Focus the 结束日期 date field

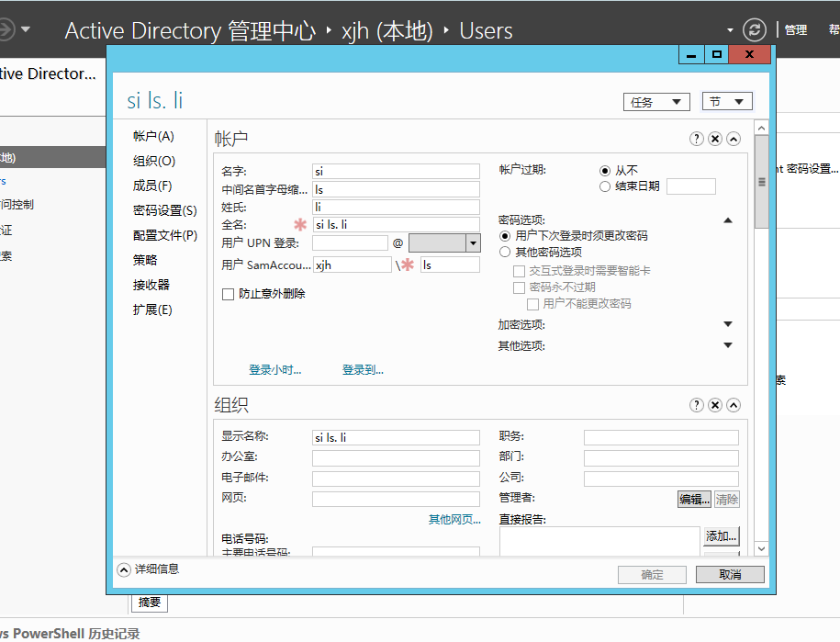click(x=691, y=186)
